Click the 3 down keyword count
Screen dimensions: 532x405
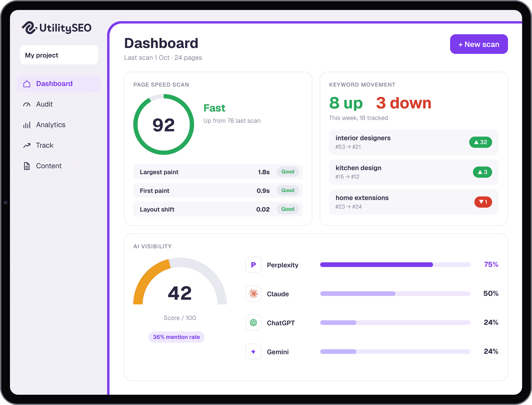(404, 103)
